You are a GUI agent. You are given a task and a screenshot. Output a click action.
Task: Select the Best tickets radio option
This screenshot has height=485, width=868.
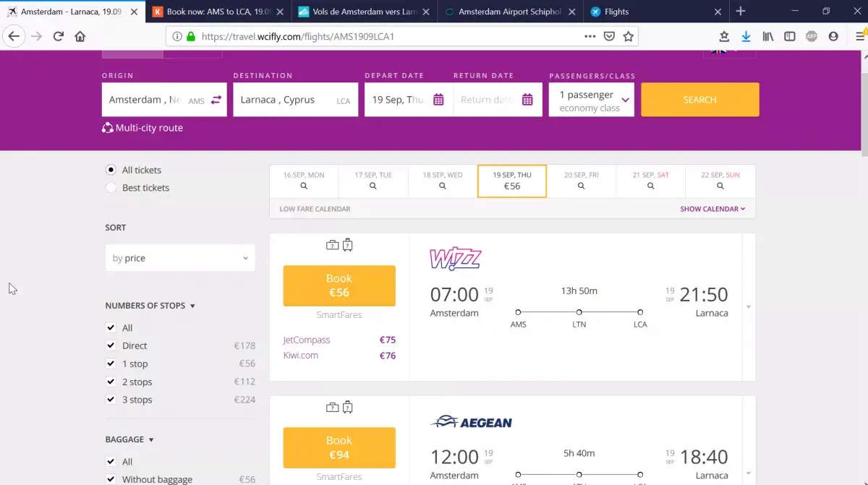(x=111, y=187)
